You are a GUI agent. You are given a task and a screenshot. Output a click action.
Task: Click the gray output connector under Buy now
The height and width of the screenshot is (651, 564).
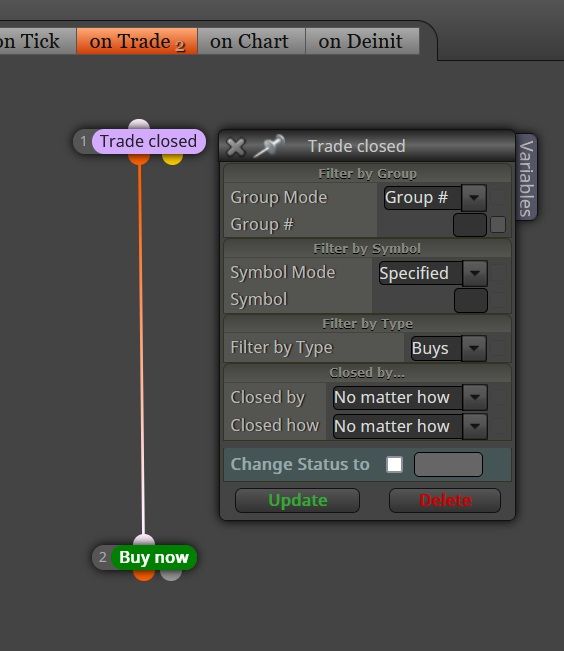tap(171, 575)
